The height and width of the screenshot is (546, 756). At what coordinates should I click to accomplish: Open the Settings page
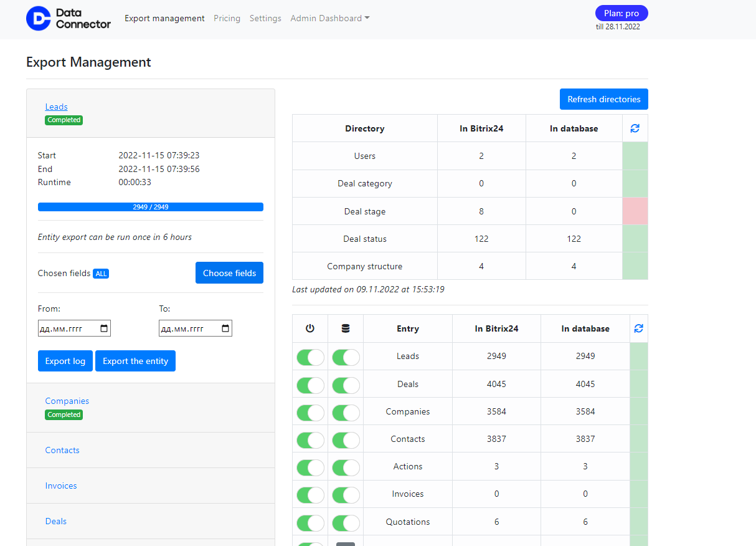[265, 18]
